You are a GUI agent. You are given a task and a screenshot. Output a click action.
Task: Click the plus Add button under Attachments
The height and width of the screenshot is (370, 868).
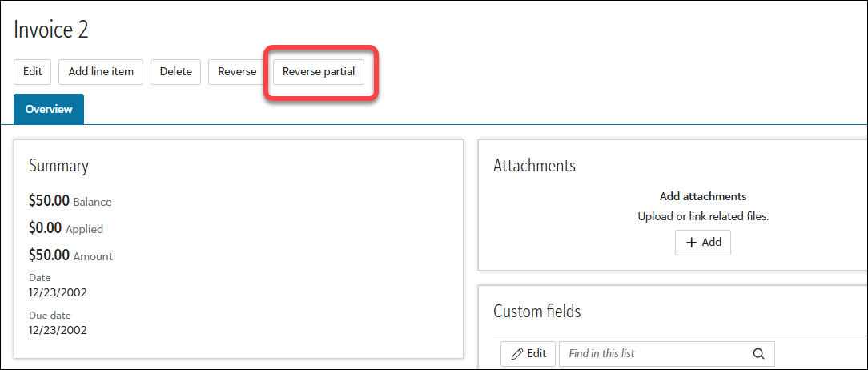pos(703,243)
